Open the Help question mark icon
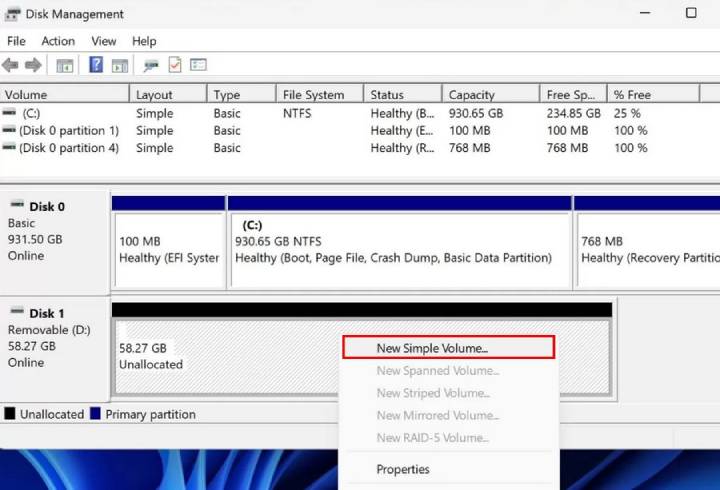Screen dimensions: 720x490 [96, 65]
